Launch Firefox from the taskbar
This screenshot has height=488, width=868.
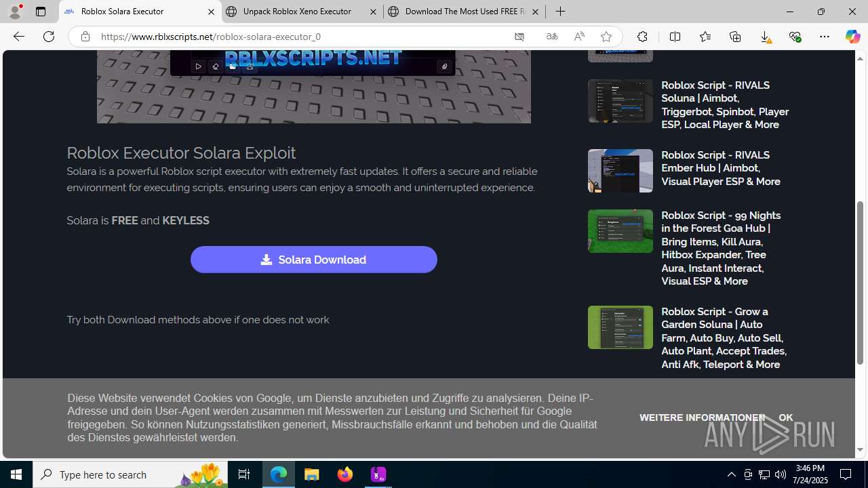tap(345, 474)
